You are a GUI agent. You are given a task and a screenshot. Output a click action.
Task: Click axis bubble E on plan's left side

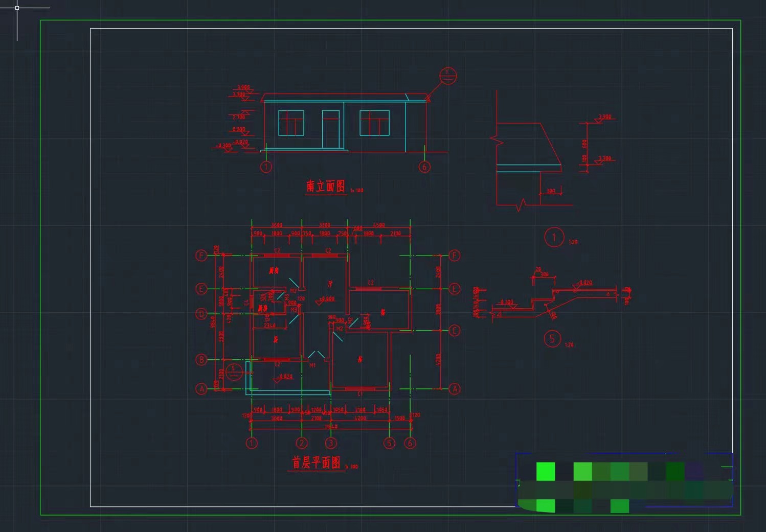click(201, 289)
